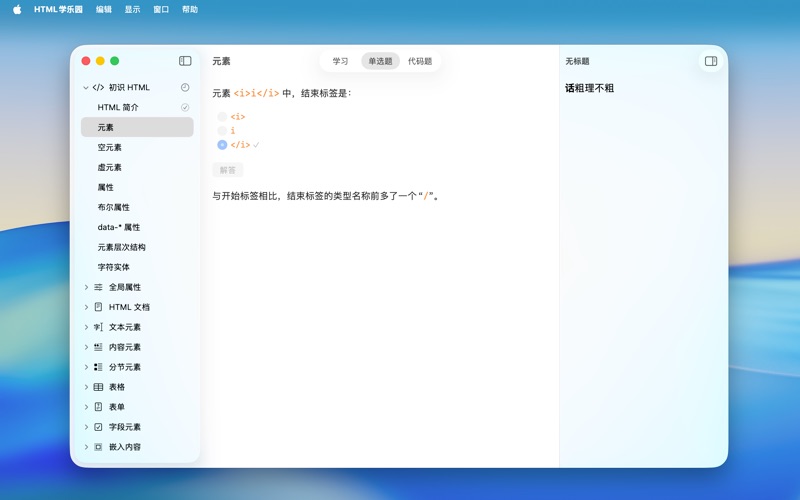The width and height of the screenshot is (800, 500).
Task: Expand the 全局属性 section
Action: pos(86,287)
